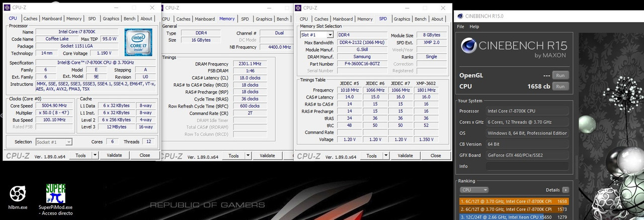Image resolution: width=644 pixels, height=220 pixels.
Task: Open the File menu in Cinebench
Action: pos(461,27)
